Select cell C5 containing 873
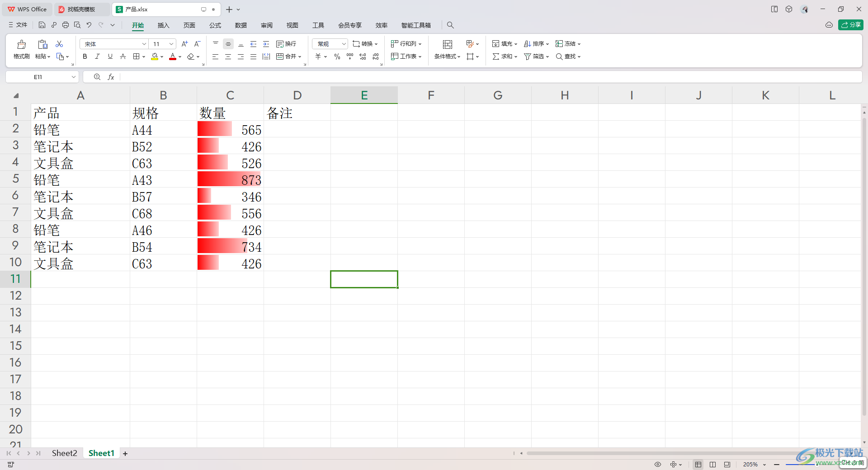This screenshot has width=868, height=470. click(230, 179)
